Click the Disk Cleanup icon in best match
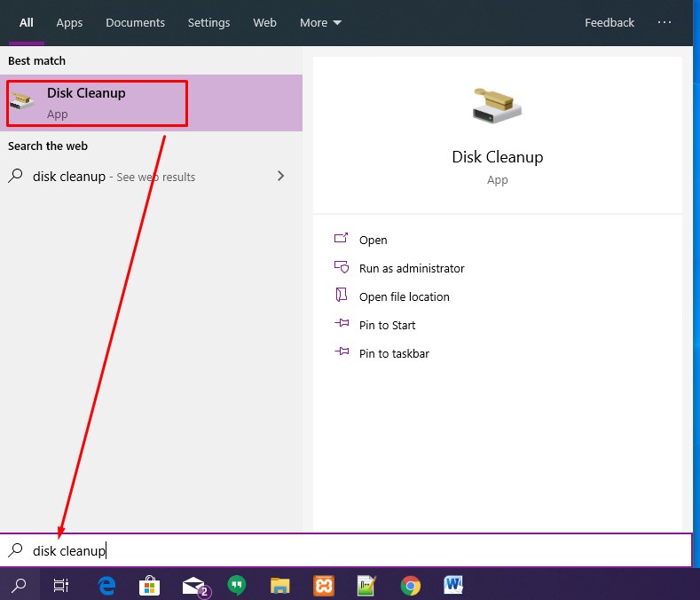This screenshot has width=700, height=600. [22, 100]
